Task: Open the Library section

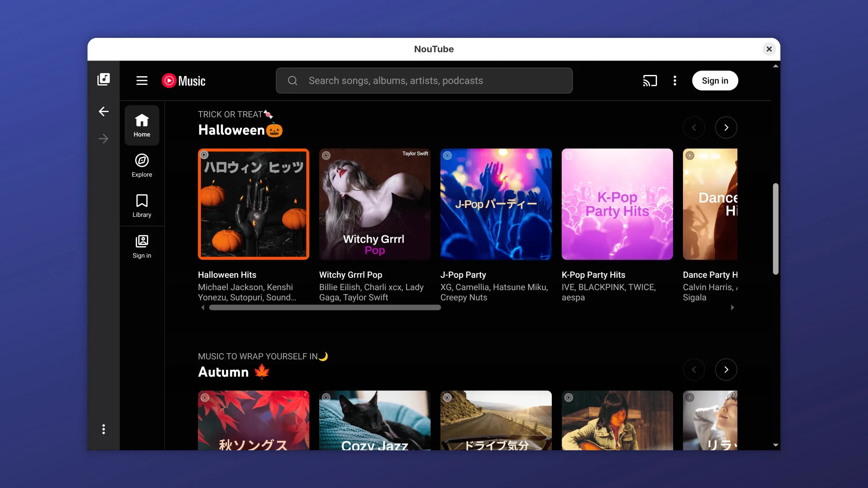Action: (142, 206)
